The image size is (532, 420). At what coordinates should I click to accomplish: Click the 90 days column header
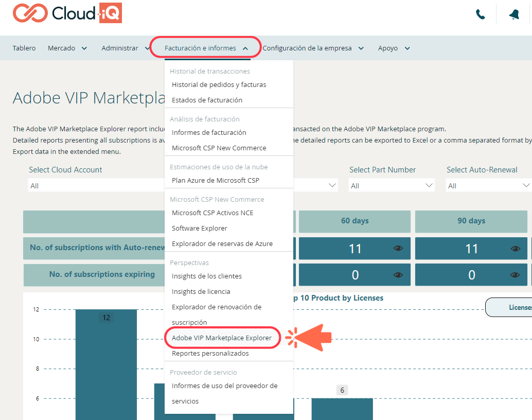471,221
